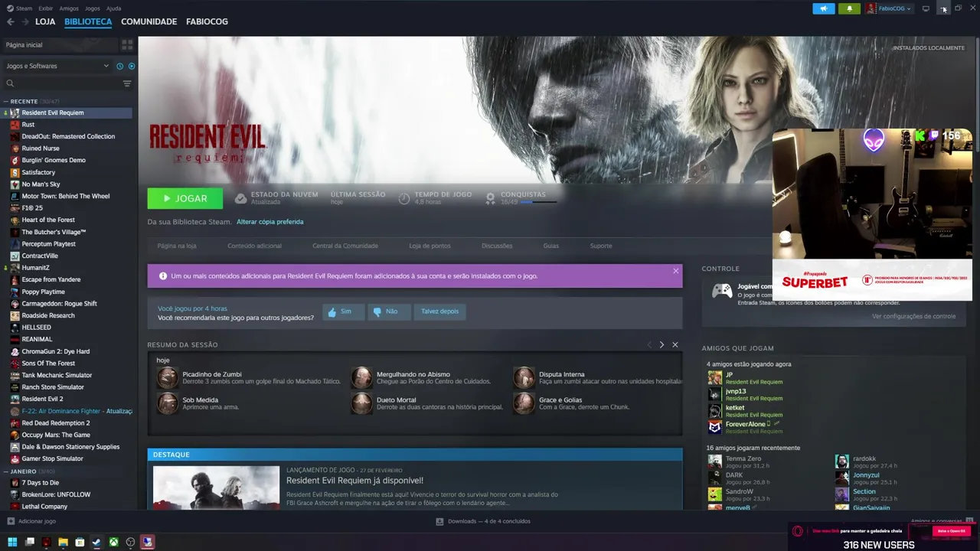This screenshot has height=551, width=980.
Task: Open the BIBLIOTECA tab
Action: point(88,21)
